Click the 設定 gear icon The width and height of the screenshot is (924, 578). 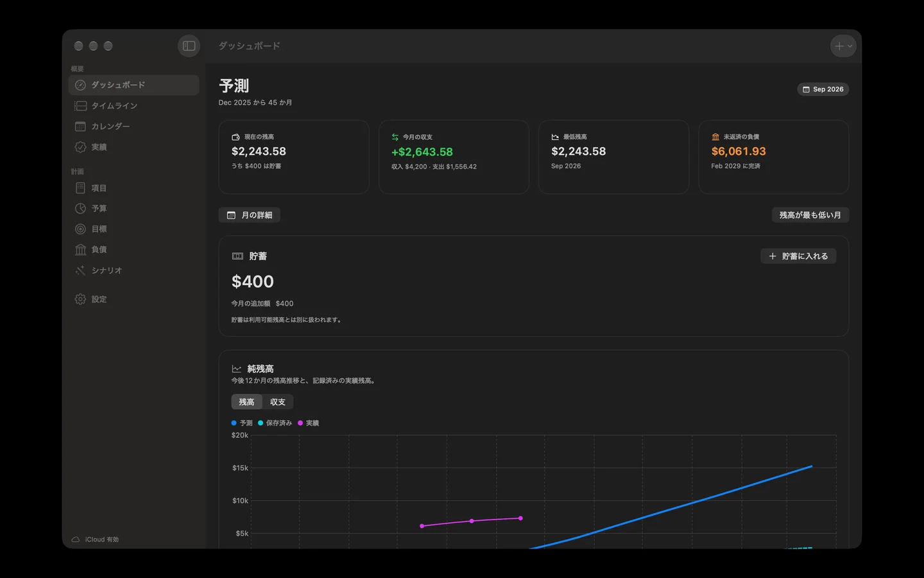pyautogui.click(x=80, y=299)
